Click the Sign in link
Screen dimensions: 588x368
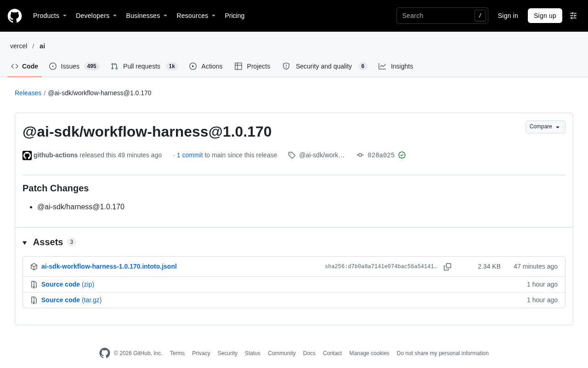coord(508,16)
